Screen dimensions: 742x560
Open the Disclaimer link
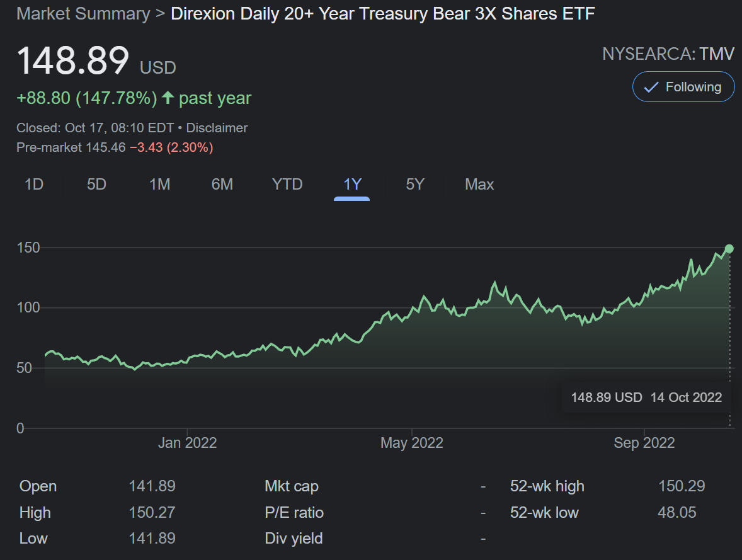(217, 128)
